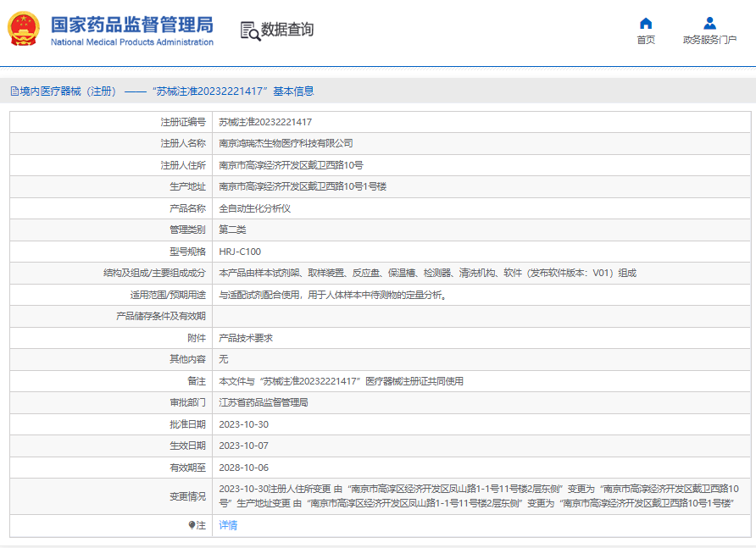Select approving authority 江苏省药品监督管理局
Viewport: 756px width, 548px height.
[x=264, y=402]
